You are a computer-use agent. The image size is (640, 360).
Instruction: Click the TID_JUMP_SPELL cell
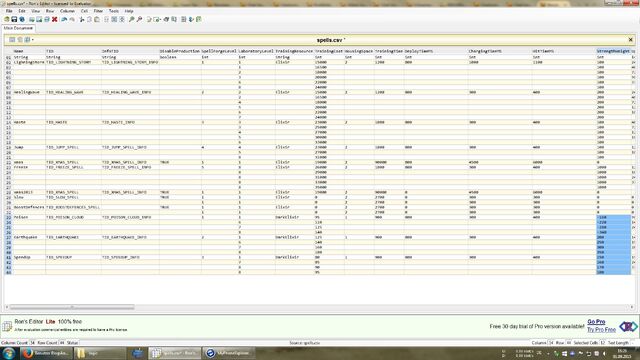[73, 147]
